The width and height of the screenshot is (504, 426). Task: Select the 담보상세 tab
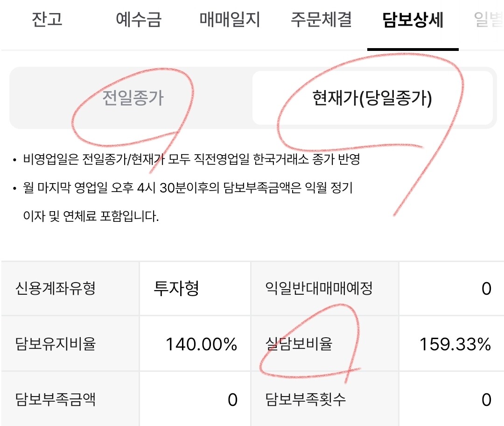[x=413, y=19]
